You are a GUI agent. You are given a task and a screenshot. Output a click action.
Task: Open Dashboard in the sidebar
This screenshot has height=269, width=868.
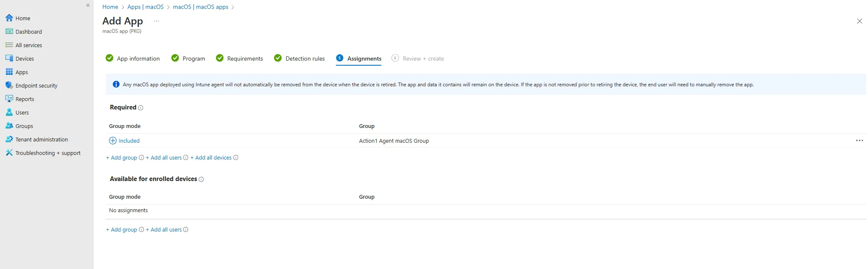pos(29,32)
